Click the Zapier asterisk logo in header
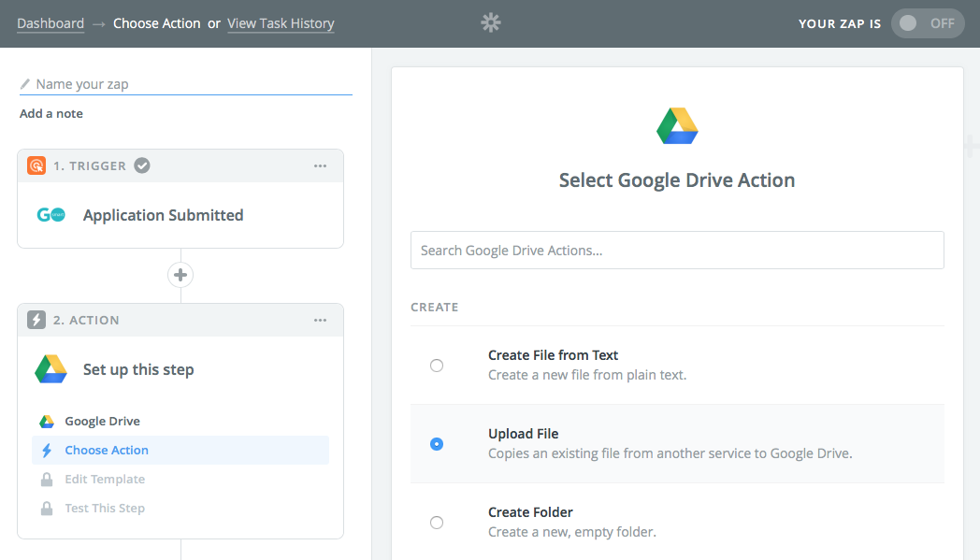 point(491,23)
